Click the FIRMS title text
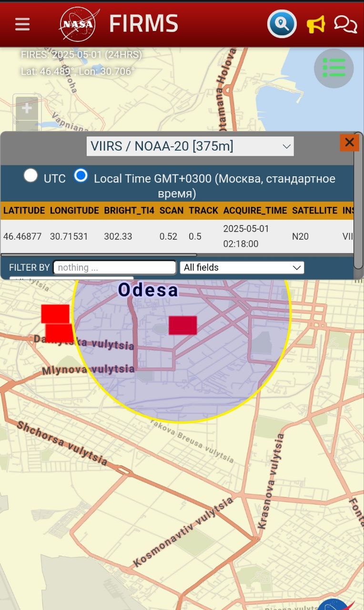This screenshot has height=610, width=364. click(143, 24)
